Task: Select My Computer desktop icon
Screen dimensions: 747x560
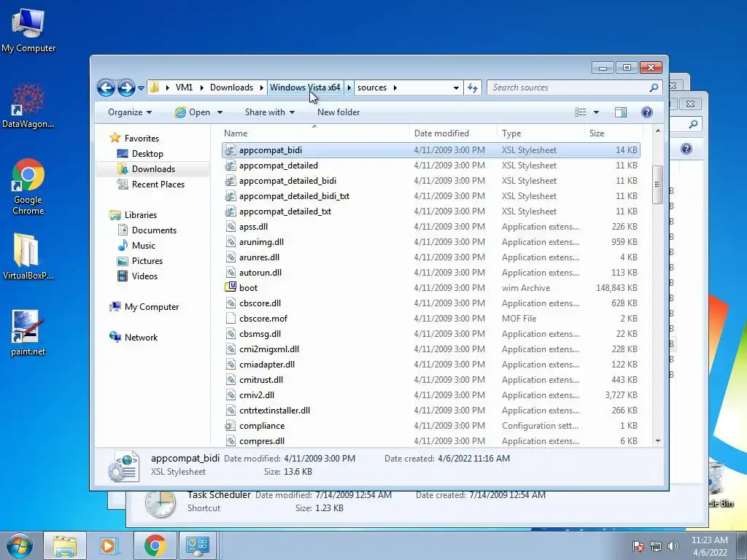Action: coord(28,31)
